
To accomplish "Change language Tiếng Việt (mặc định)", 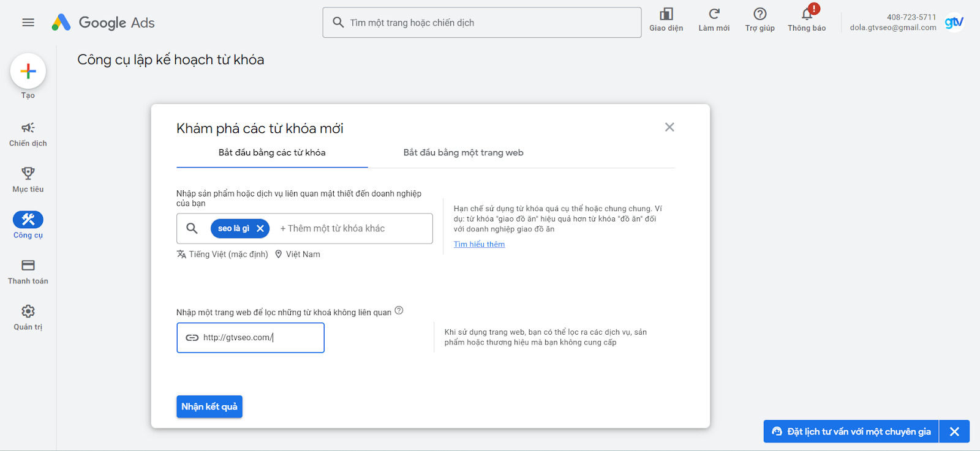I will (222, 254).
